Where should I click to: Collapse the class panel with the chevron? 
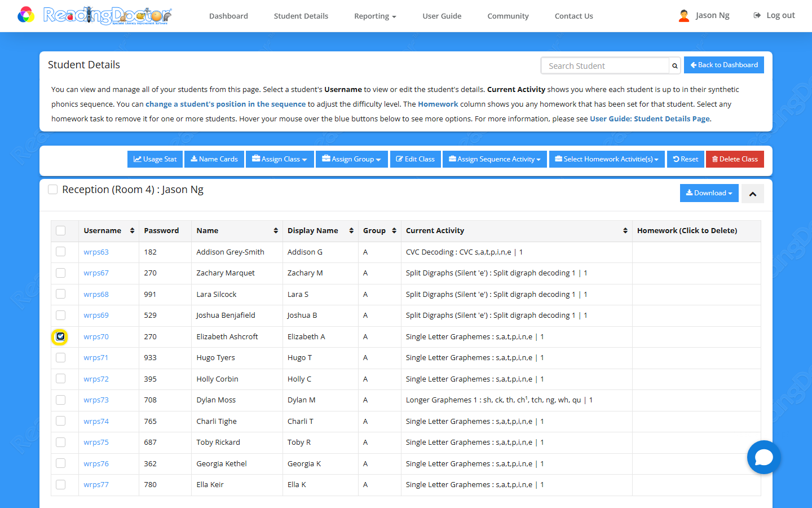[753, 194]
